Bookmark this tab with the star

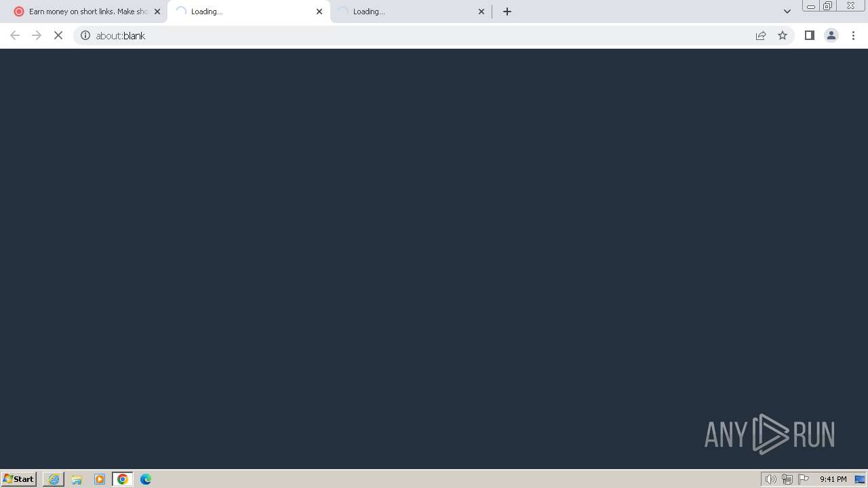pyautogui.click(x=783, y=35)
